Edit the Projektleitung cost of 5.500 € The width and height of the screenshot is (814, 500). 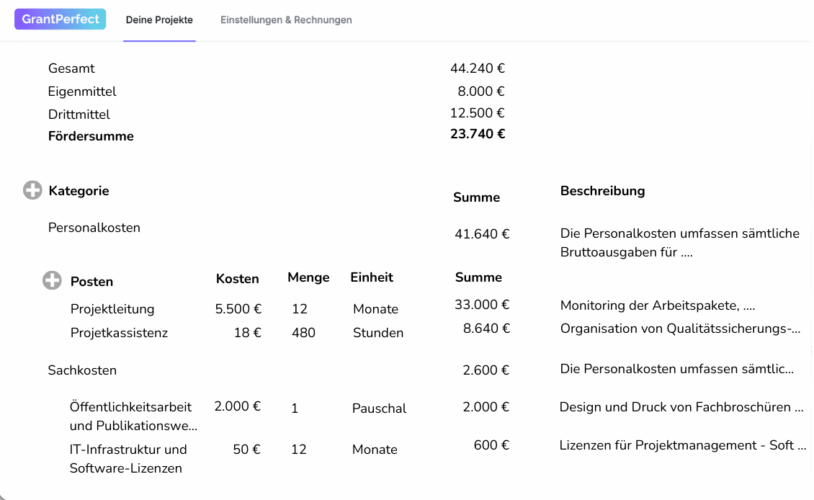(239, 309)
